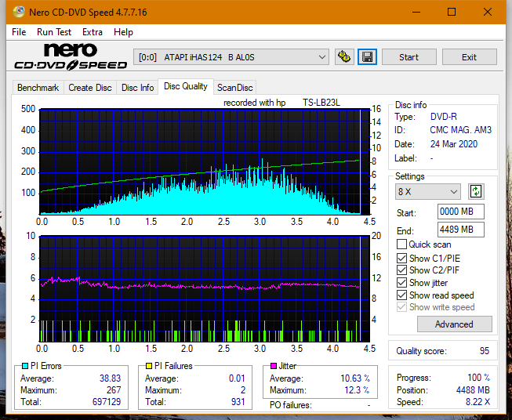Click the disc type DVD-R value
The width and height of the screenshot is (512, 420).
444,117
